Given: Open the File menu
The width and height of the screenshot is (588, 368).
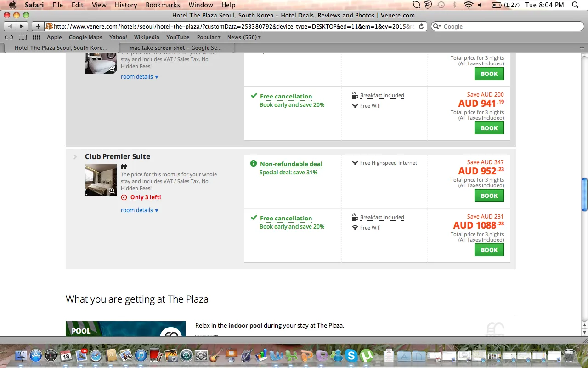Looking at the screenshot, I should click(x=57, y=5).
